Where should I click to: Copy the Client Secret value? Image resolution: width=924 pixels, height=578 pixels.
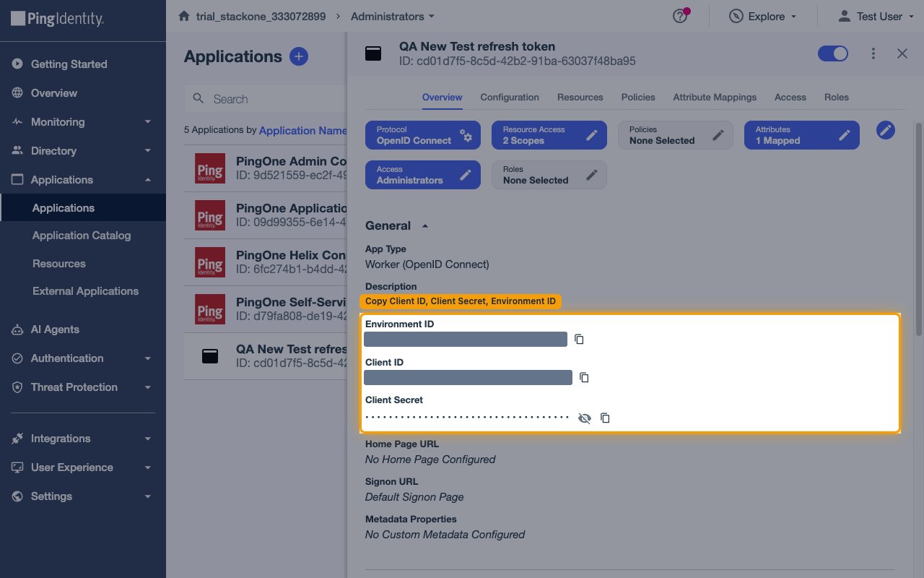coord(606,418)
